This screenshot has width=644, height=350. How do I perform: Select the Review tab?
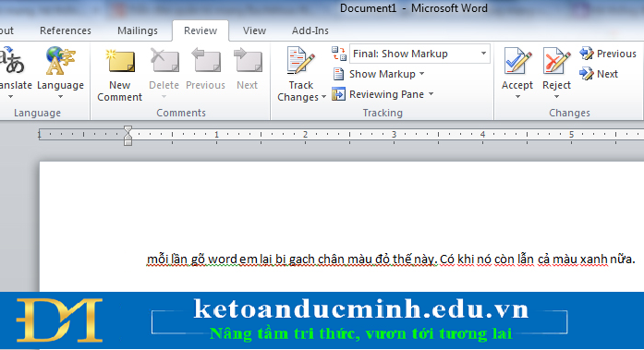click(200, 30)
